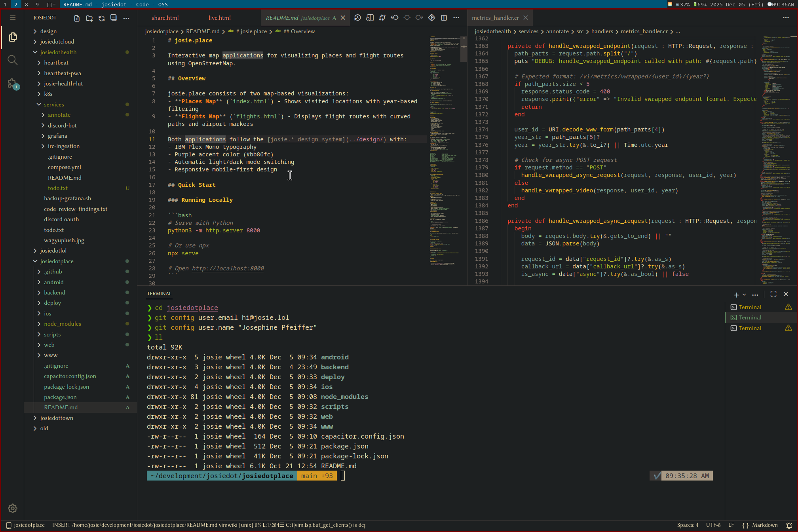Viewport: 798px width, 532px height.
Task: Click the New File icon in explorer header
Action: click(x=77, y=18)
